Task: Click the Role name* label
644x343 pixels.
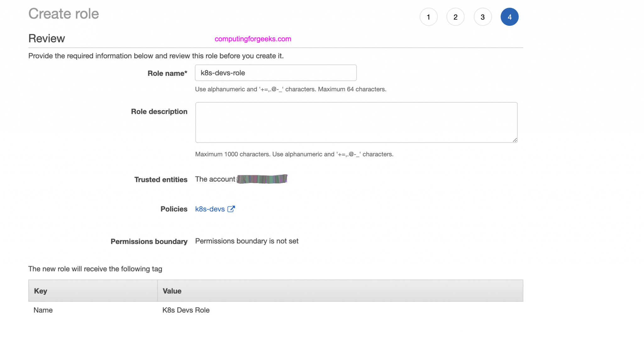Action: coord(167,73)
